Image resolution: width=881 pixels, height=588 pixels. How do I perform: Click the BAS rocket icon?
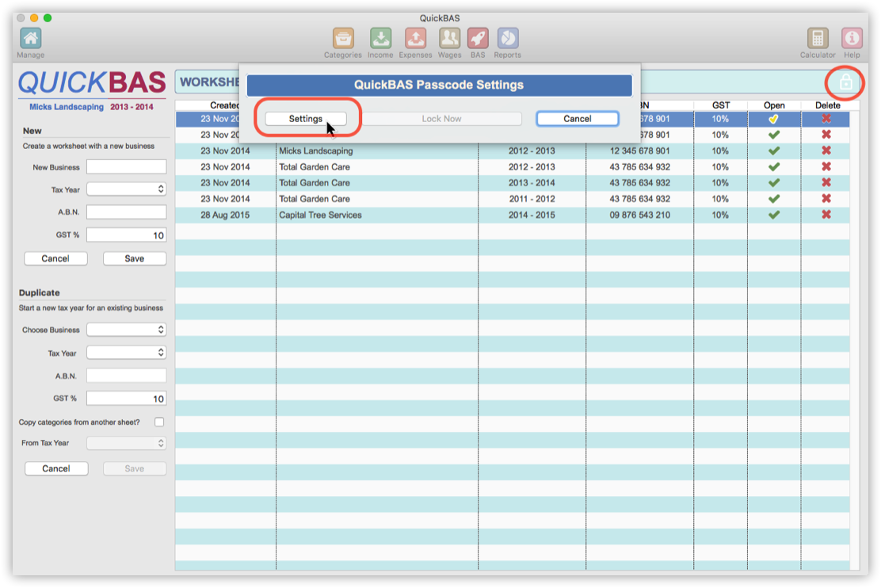478,37
